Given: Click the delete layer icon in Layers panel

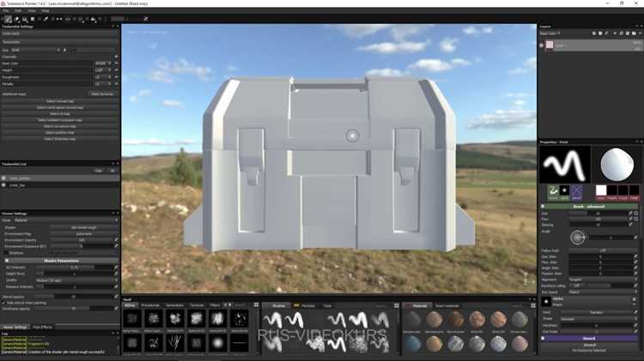Looking at the screenshot, I should pyautogui.click(x=640, y=33).
